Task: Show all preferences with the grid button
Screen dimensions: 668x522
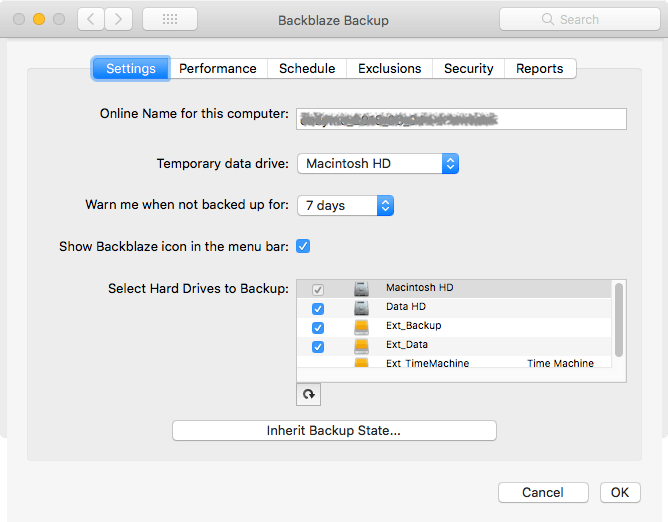Action: tap(170, 19)
